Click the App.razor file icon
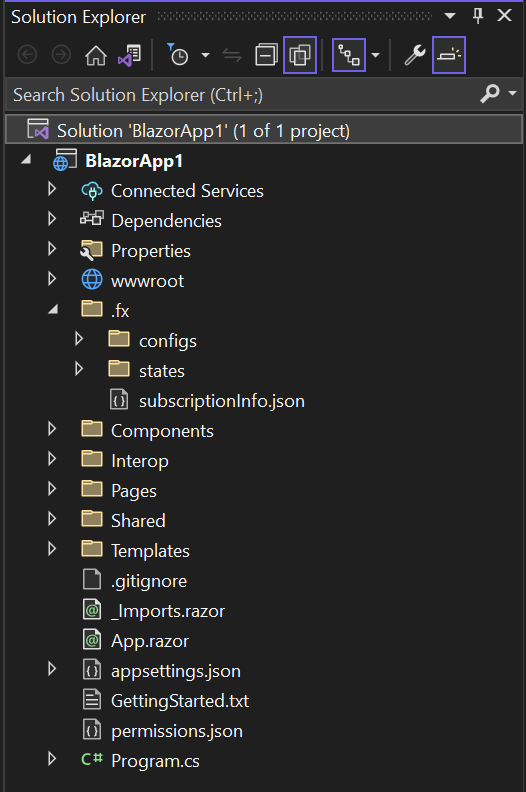 pos(91,639)
